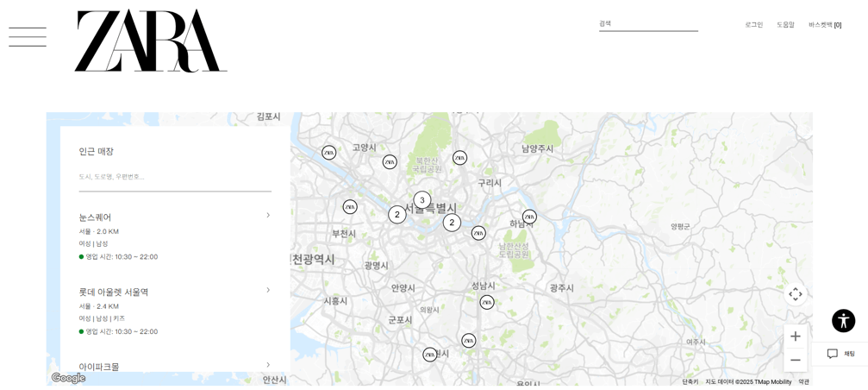This screenshot has height=390, width=868.
Task: Open the 로그인 login link
Action: 753,25
